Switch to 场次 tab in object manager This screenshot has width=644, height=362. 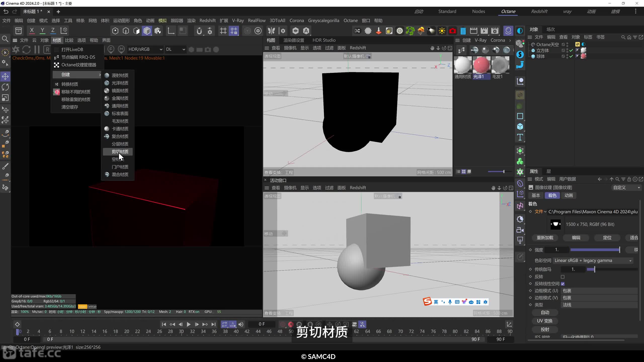click(550, 29)
